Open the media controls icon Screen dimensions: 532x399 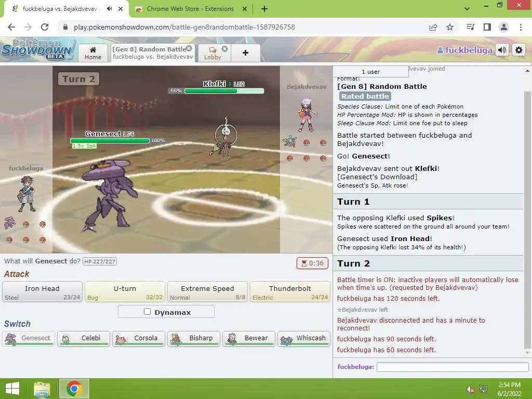[x=471, y=27]
